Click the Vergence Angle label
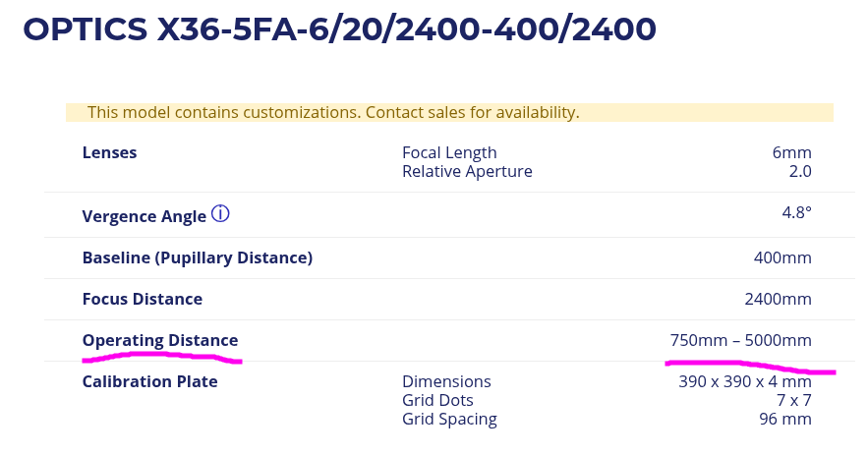868x456 pixels. [144, 216]
